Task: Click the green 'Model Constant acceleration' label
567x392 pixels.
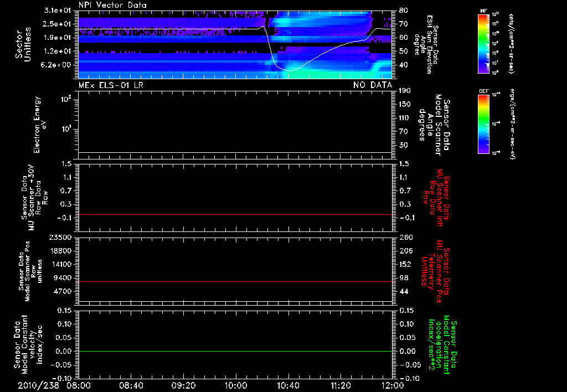Action: click(442, 345)
